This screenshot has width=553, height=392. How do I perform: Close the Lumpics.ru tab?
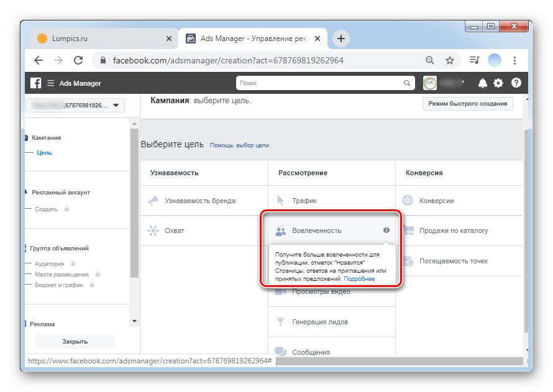[x=169, y=39]
